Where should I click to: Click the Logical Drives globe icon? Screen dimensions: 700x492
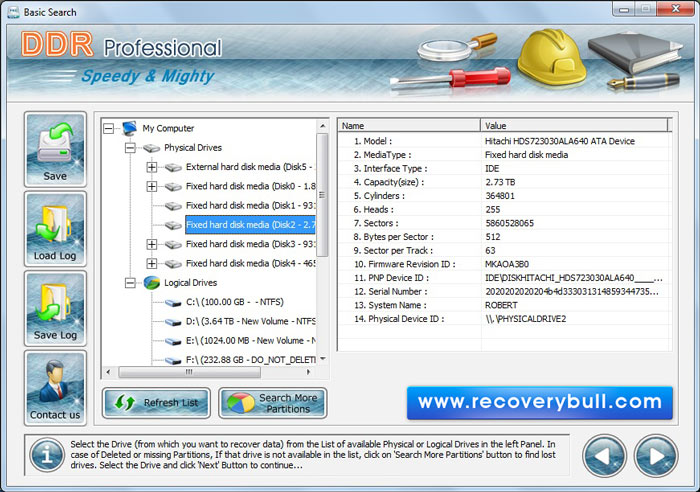[152, 283]
